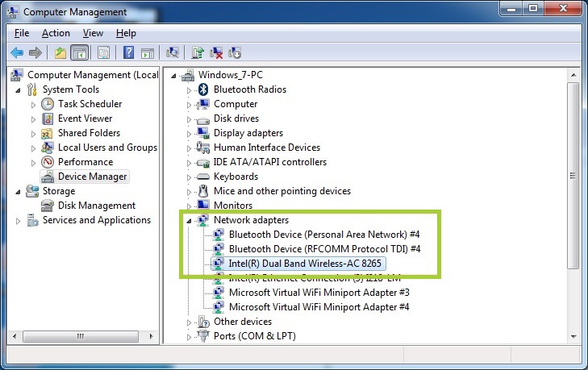Click the Human Interface Devices icon
Viewport: 588px width, 370px height.
coord(203,148)
